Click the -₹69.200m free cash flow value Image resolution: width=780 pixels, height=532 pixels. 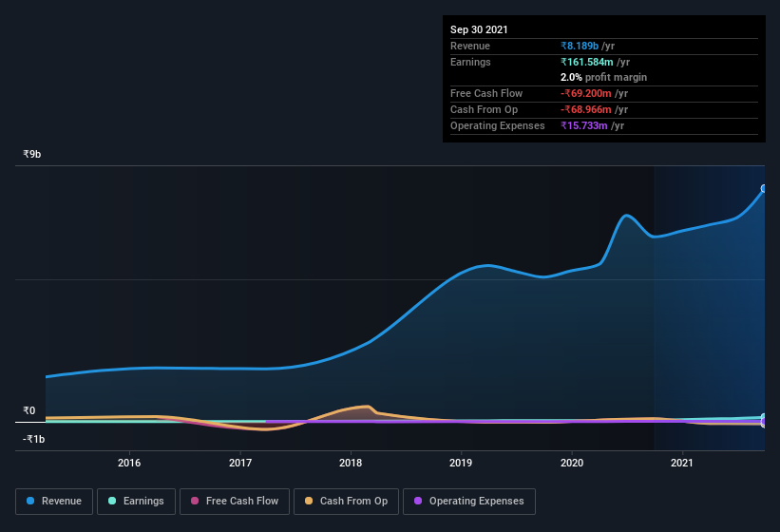(x=586, y=93)
